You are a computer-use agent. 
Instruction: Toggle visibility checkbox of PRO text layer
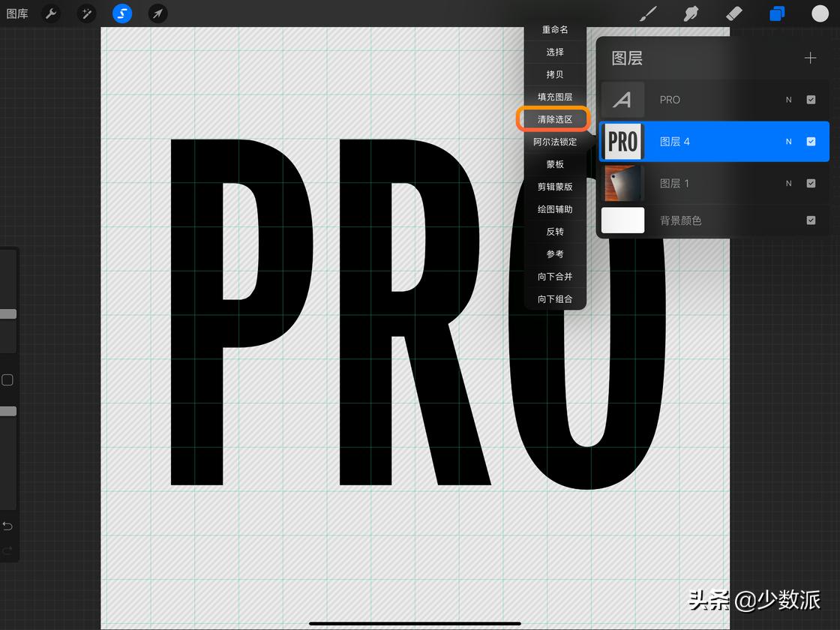811,100
